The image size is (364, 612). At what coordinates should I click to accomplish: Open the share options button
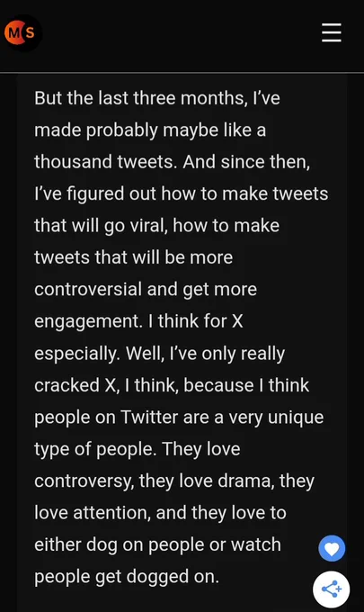tap(332, 589)
